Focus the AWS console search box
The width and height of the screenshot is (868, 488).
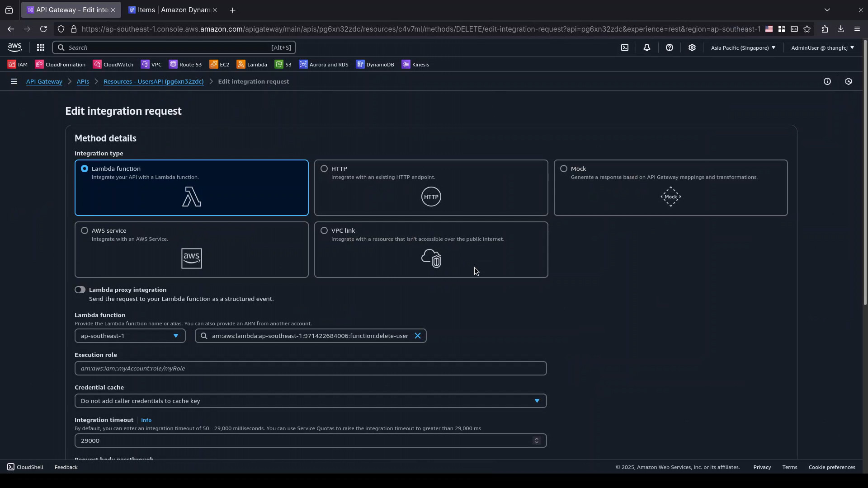(x=174, y=47)
